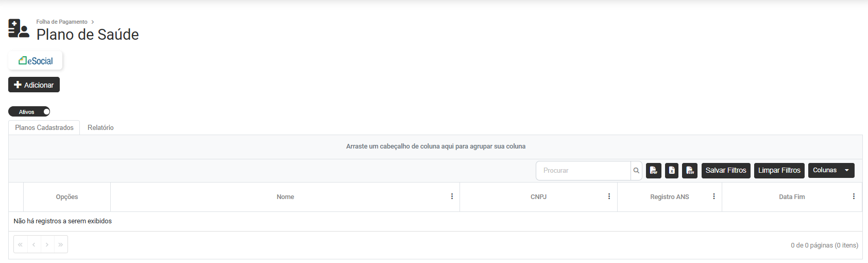Viewport: 868px width, 263px height.
Task: Toggle the Ativos switch
Action: (x=29, y=112)
